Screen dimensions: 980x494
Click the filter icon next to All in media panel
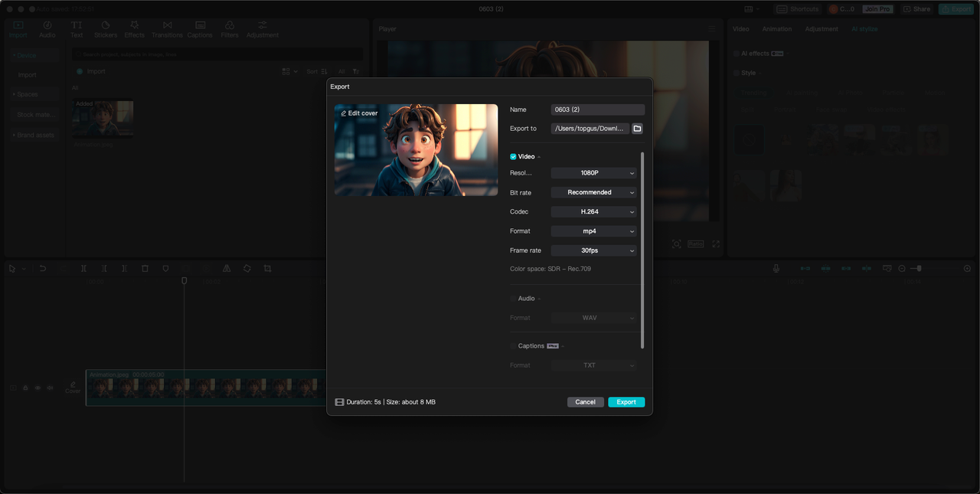pyautogui.click(x=356, y=71)
